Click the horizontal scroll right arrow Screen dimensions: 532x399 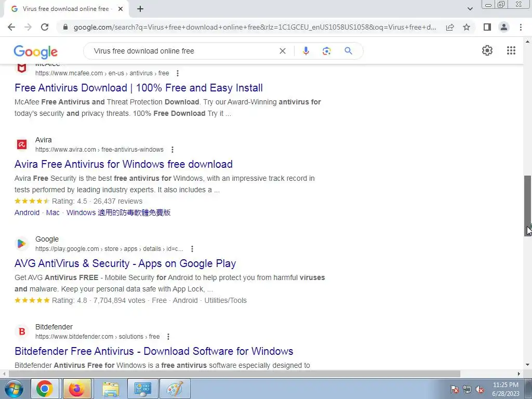pos(519,374)
